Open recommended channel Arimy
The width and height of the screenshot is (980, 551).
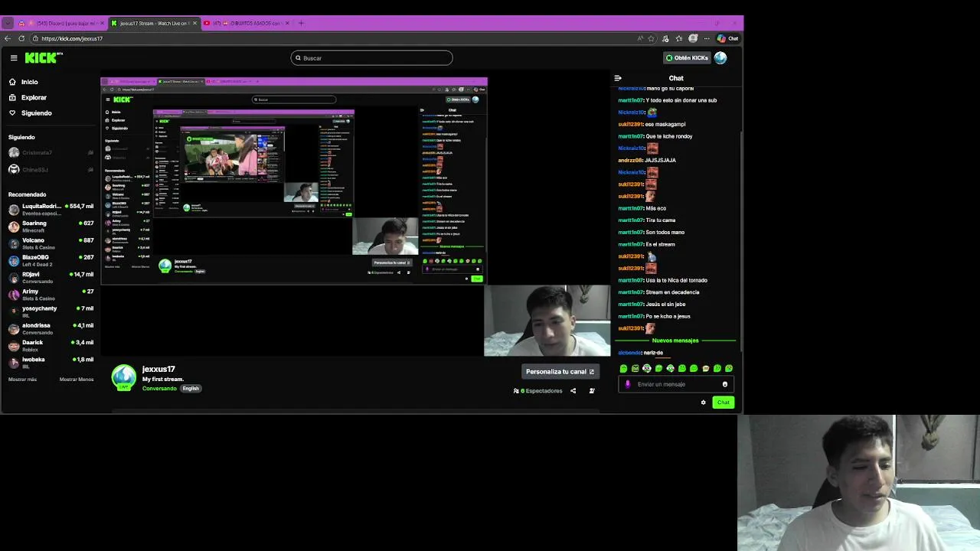tap(51, 295)
